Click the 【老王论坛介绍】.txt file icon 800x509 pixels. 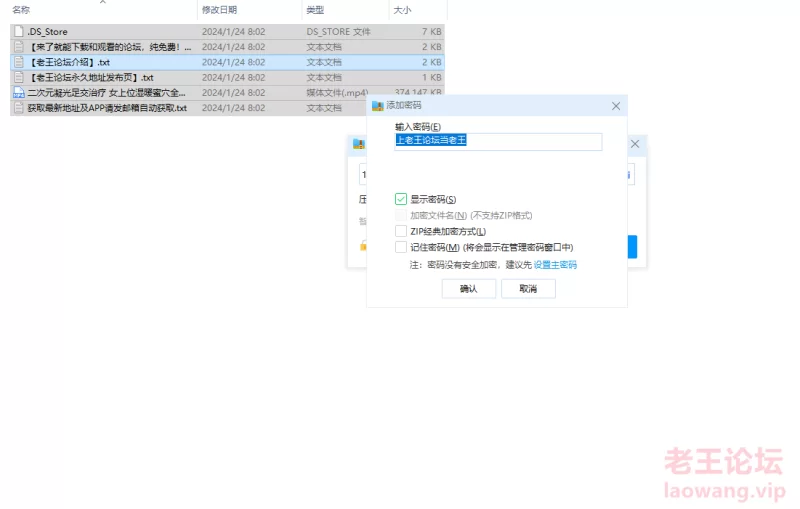click(19, 62)
